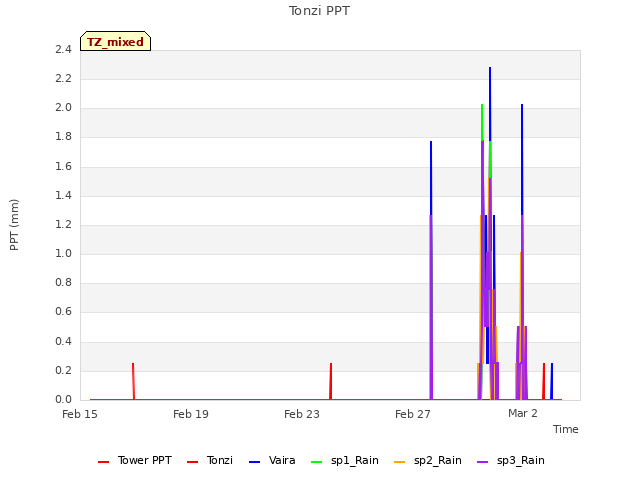Toggle the sp1_Rain legend entry
640x480 pixels.
345,460
